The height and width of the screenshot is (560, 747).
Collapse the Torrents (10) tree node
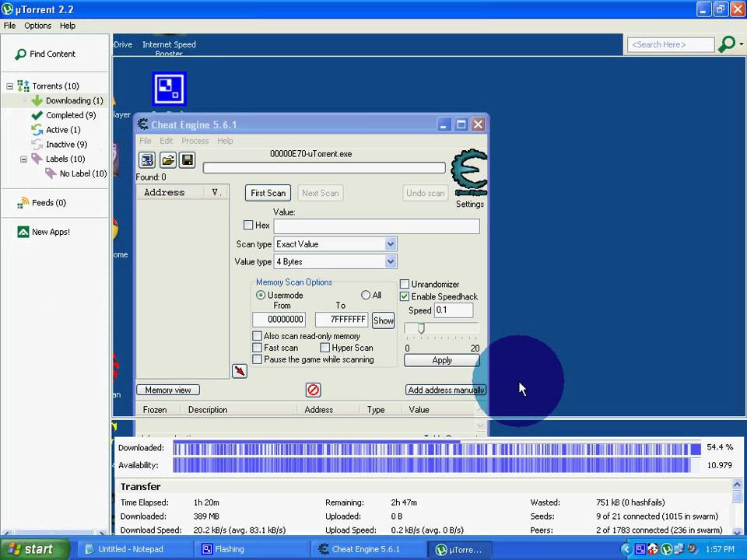(x=9, y=86)
